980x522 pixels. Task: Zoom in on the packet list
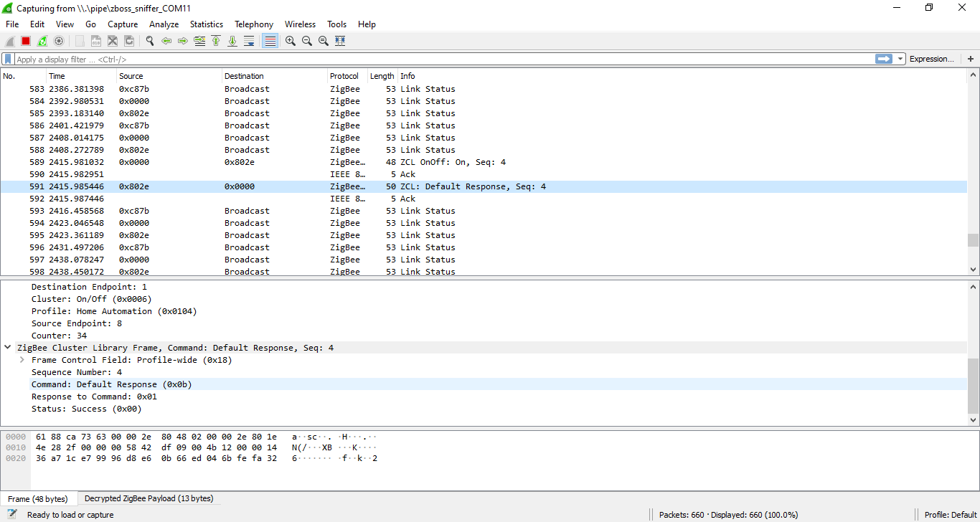[290, 41]
